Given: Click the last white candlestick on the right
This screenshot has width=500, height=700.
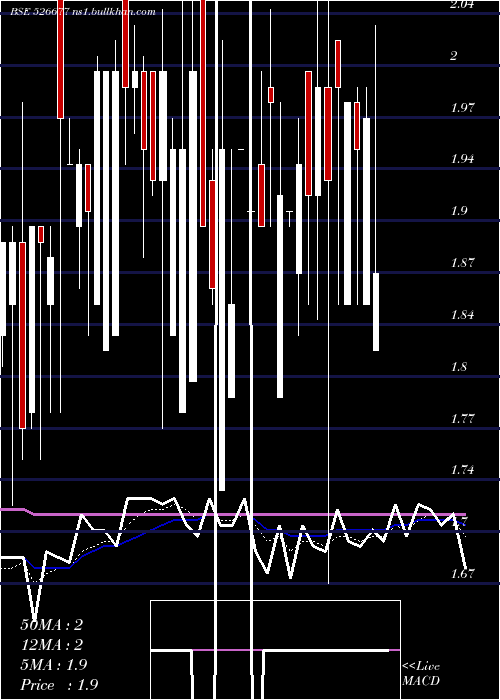Looking at the screenshot, I should [376, 312].
